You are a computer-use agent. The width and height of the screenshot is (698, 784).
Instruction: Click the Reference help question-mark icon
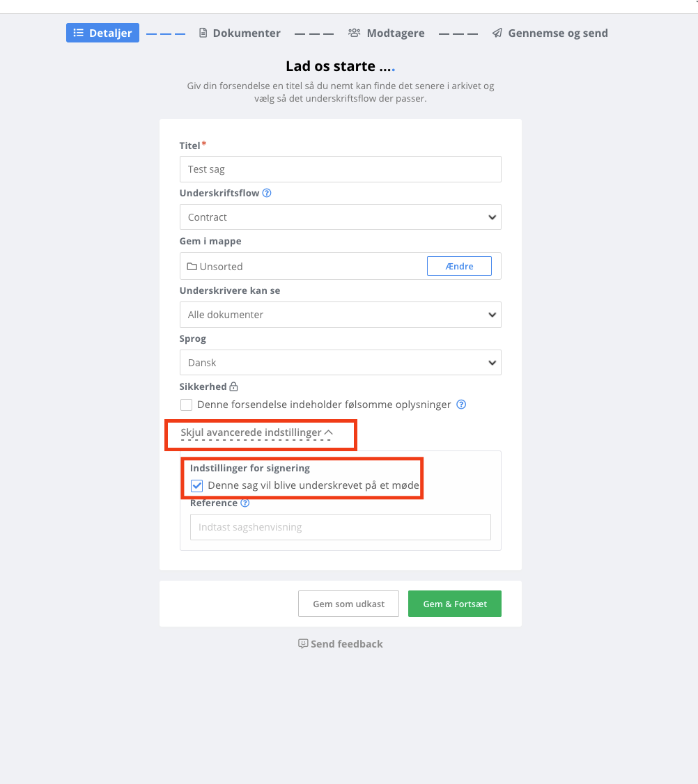[x=245, y=503]
